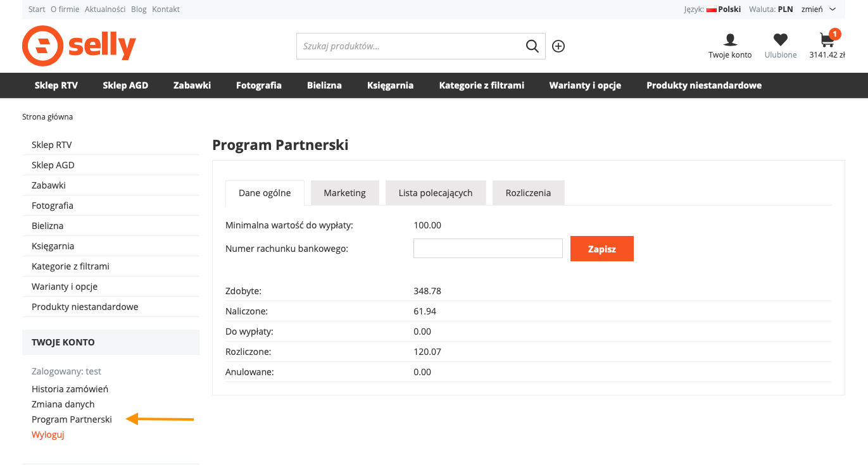Open Historia zamówień in sidebar
The width and height of the screenshot is (868, 465).
click(70, 389)
